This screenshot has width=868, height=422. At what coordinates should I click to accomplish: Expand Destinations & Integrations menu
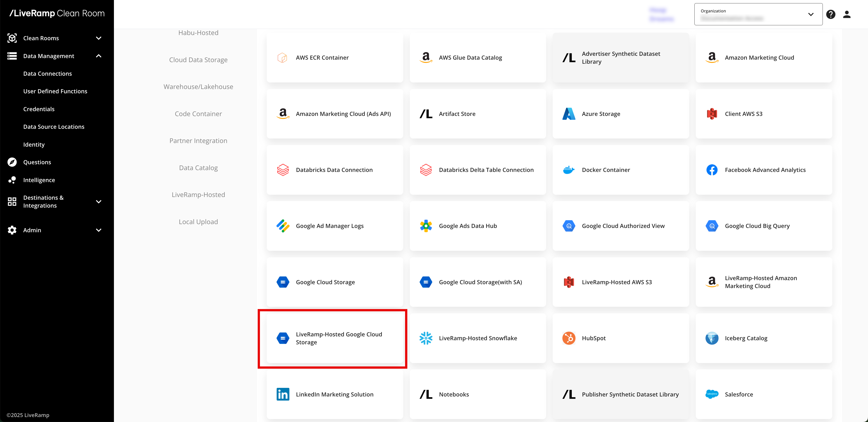[99, 202]
